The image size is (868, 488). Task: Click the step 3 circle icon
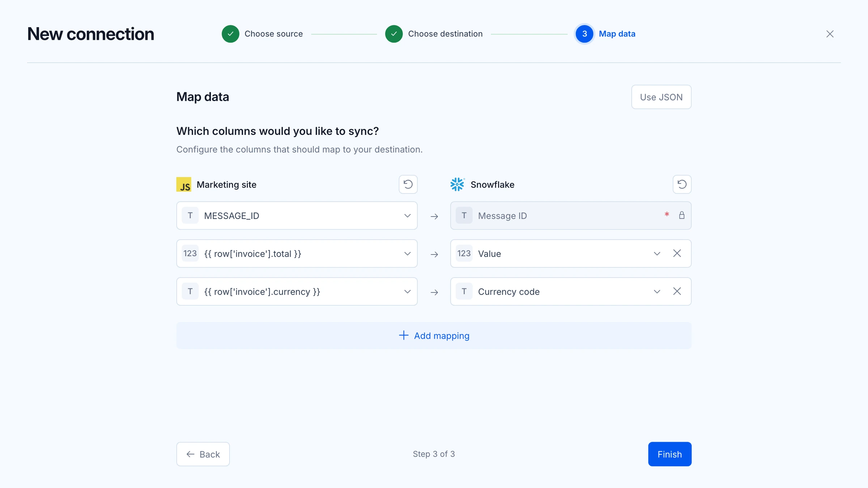[x=584, y=34]
